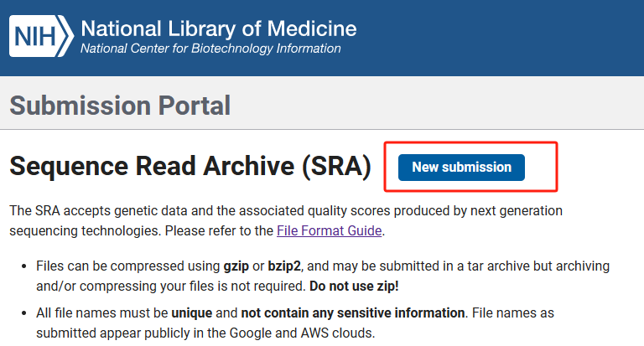The image size is (644, 346).
Task: Open the File Format Guide link
Action: pyautogui.click(x=329, y=230)
